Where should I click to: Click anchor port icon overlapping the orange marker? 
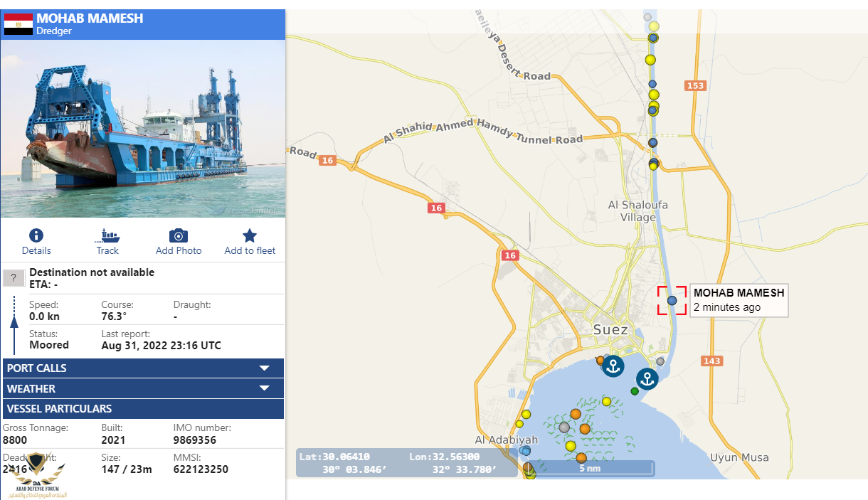613,366
